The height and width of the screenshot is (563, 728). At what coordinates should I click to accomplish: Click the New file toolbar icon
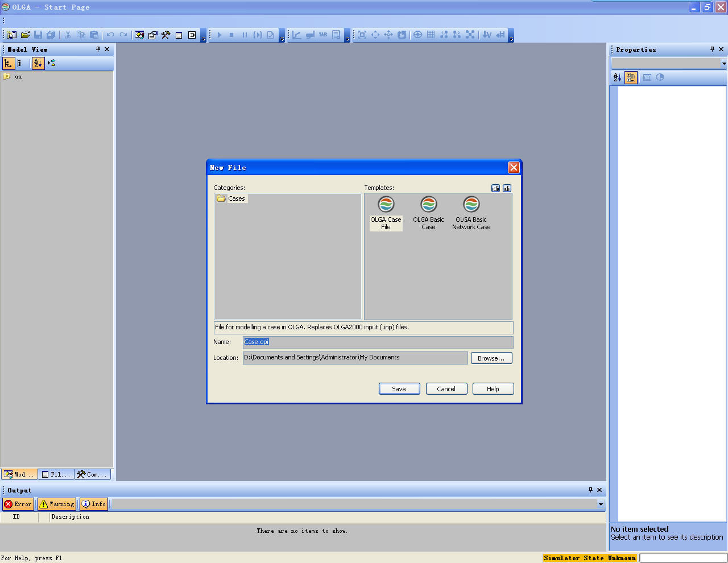click(x=12, y=35)
